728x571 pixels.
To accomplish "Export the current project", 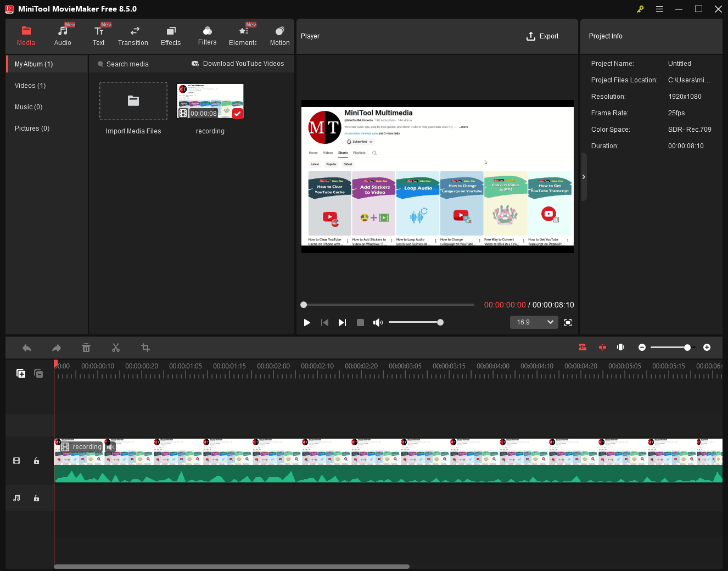I will tap(542, 36).
